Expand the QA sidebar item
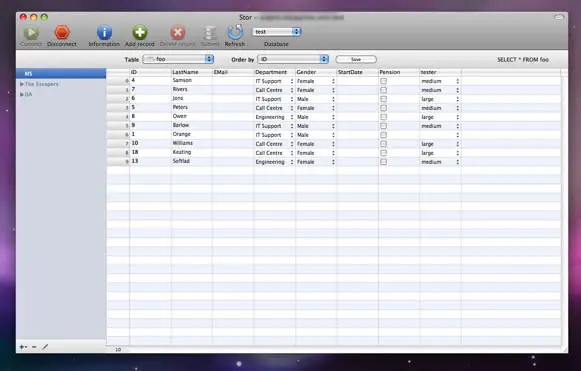 point(22,95)
